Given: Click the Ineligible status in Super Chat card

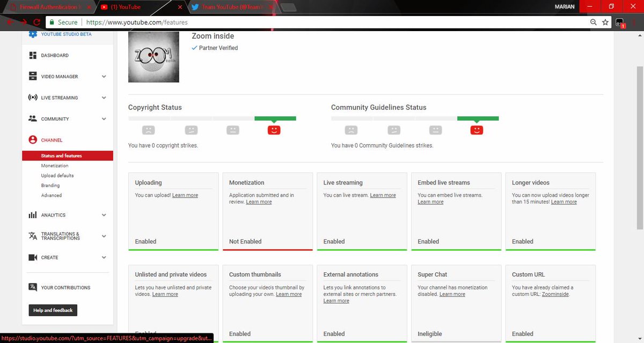Looking at the screenshot, I should [x=430, y=334].
